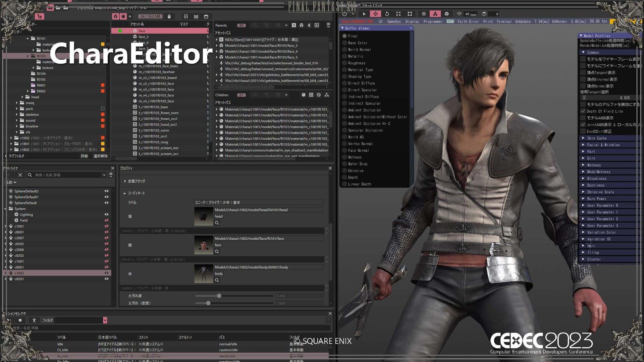Image resolution: width=644 pixels, height=362 pixels.
Task: Click the pink cube filter icon above asset list
Action: (116, 16)
